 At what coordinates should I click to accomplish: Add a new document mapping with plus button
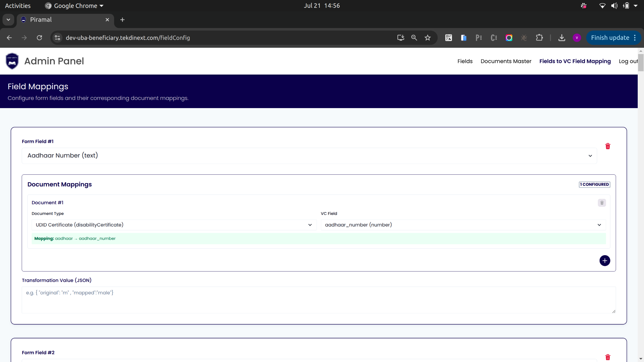click(604, 261)
